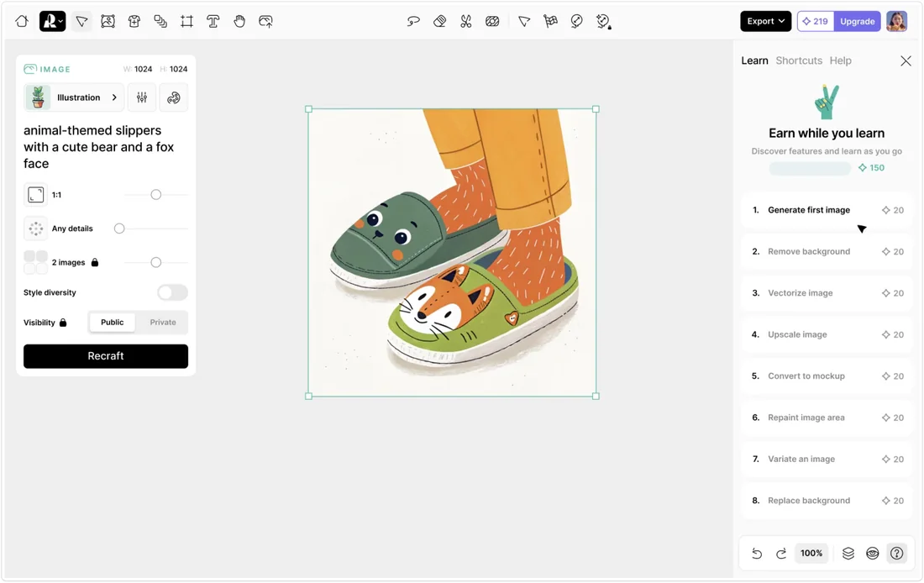924x583 pixels.
Task: Go to the home screen icon
Action: pyautogui.click(x=22, y=21)
